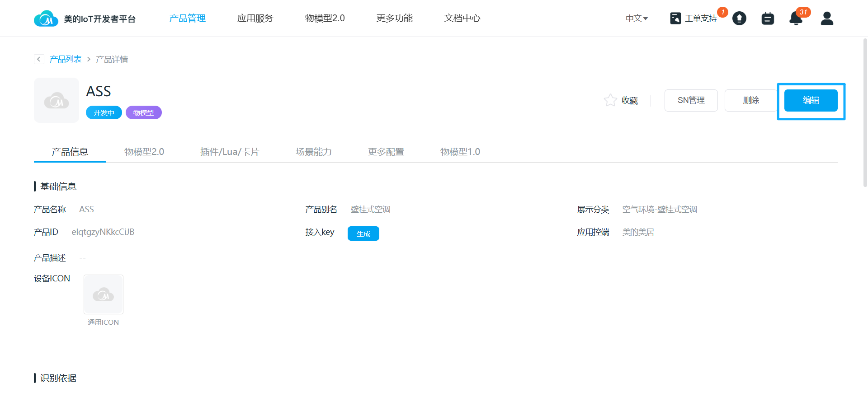Switch to the 插件/Lua/卡片 tab
868x397 pixels.
pyautogui.click(x=230, y=152)
